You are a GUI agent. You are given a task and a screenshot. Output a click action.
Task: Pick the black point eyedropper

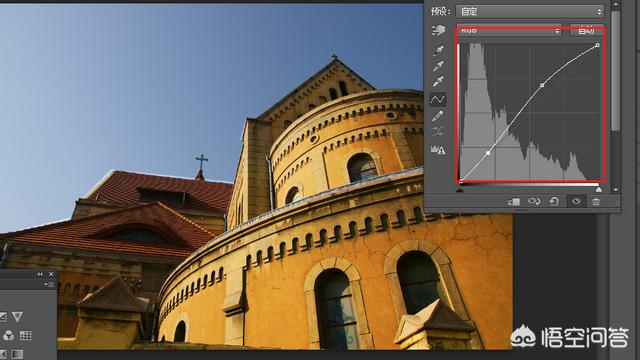click(438, 50)
